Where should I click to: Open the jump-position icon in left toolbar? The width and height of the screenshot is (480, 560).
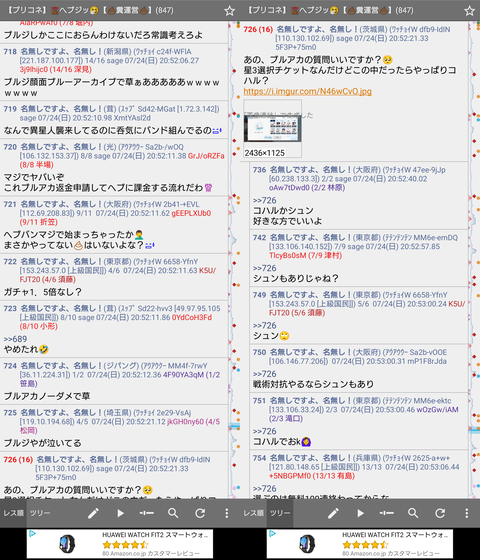pyautogui.click(x=147, y=513)
